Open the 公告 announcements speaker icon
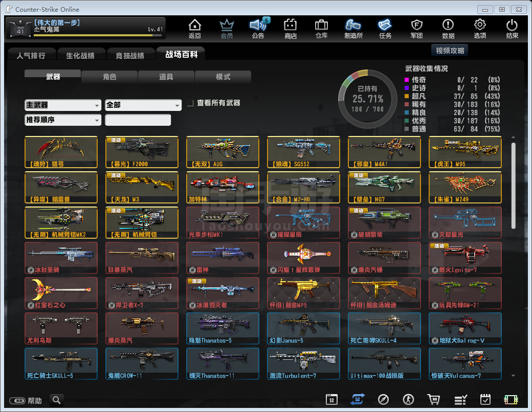532x412 pixels. click(258, 29)
